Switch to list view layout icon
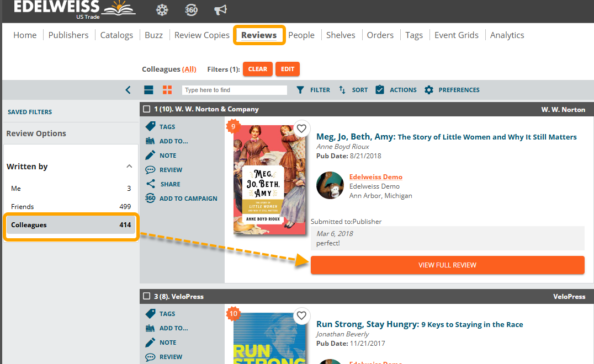Viewport: 594px width, 364px height. (x=148, y=90)
